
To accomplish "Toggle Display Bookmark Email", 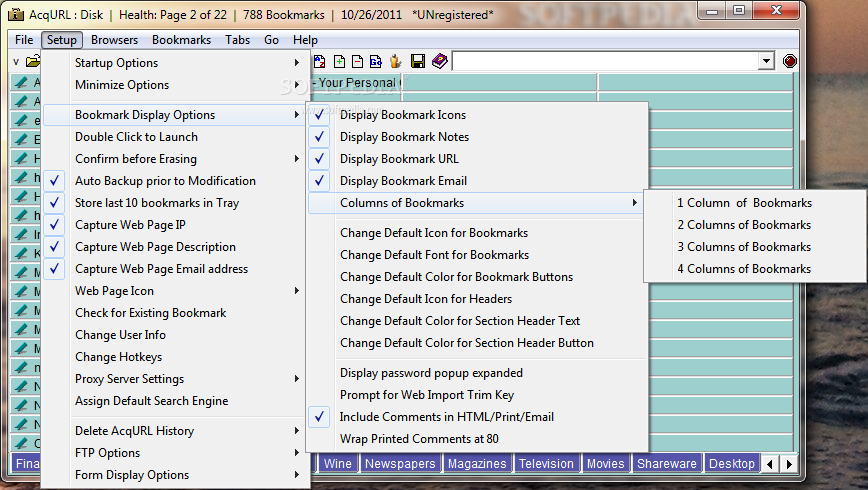I will 477,181.
